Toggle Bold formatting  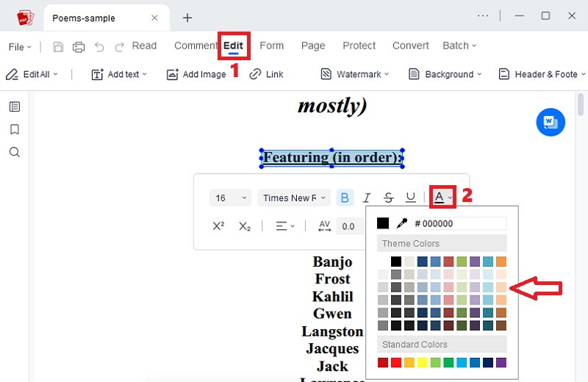[345, 198]
